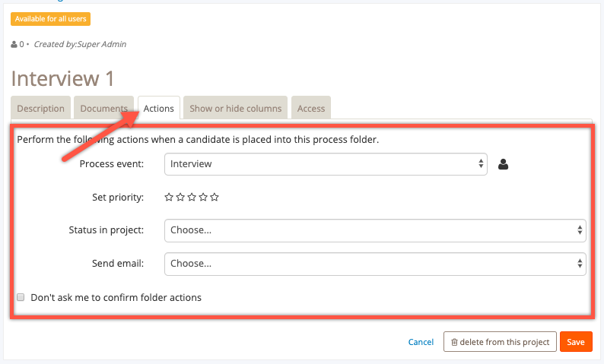
Task: Save the folder settings
Action: point(576,342)
